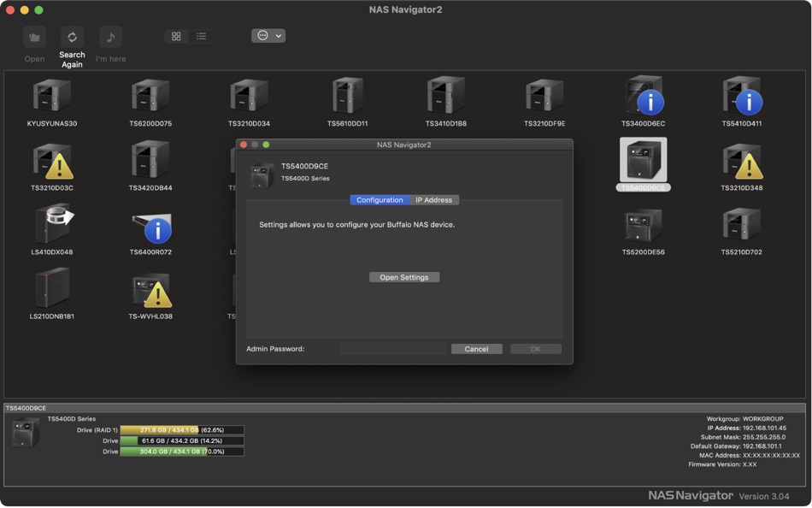Viewport: 812px width, 508px height.
Task: Click the TS5400D9CE device icon in dialog header
Action: [262, 175]
